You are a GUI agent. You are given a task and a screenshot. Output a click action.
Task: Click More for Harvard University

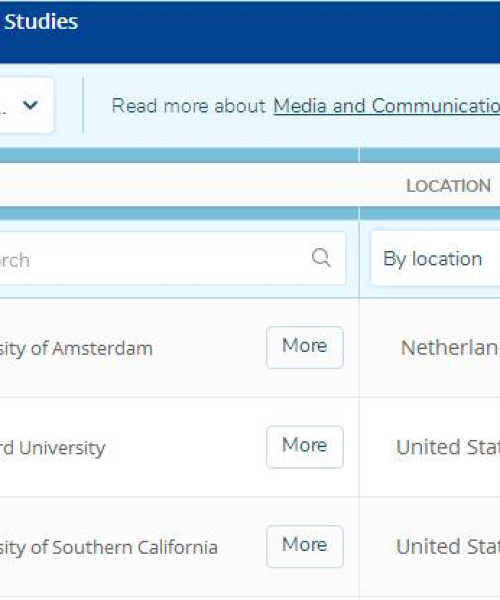click(x=305, y=447)
